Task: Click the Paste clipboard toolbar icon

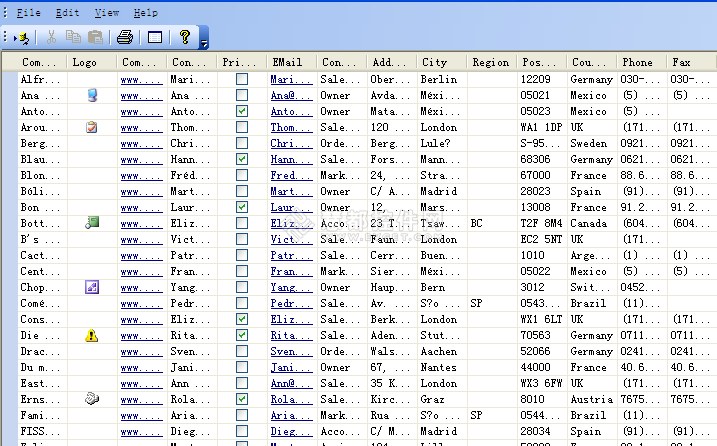Action: (x=95, y=38)
